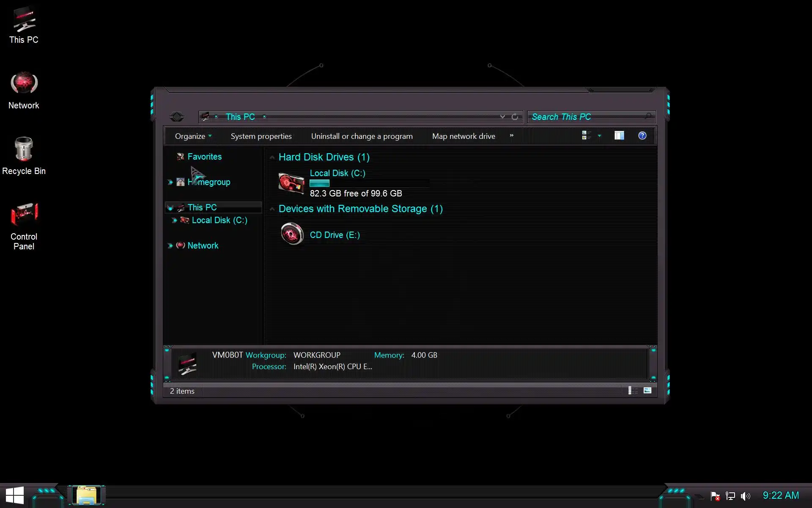The height and width of the screenshot is (508, 812).
Task: Click Uninstall or change a program
Action: coord(362,136)
